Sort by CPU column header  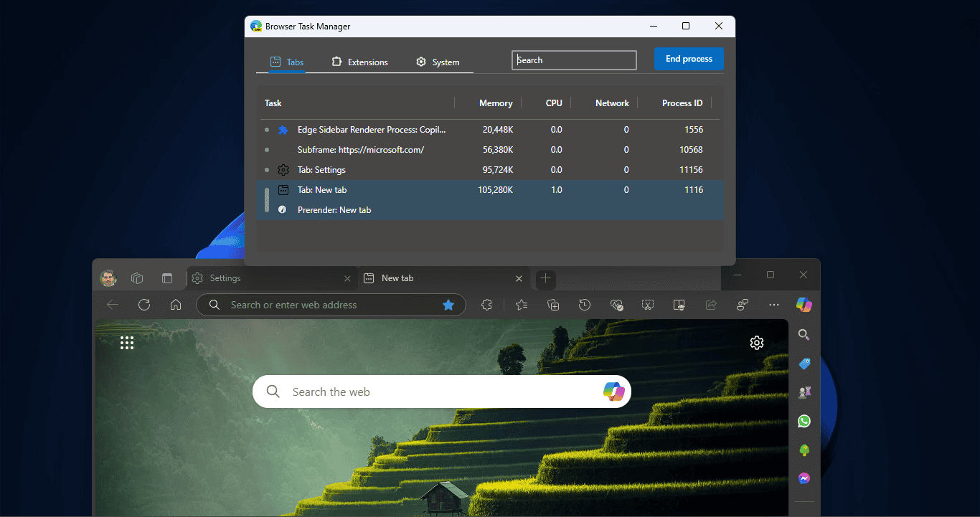coord(554,103)
